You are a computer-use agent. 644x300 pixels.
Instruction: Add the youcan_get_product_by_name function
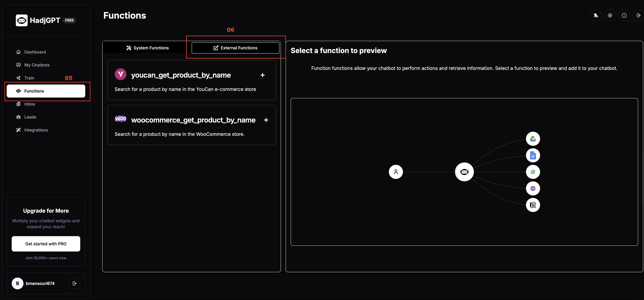(x=262, y=75)
